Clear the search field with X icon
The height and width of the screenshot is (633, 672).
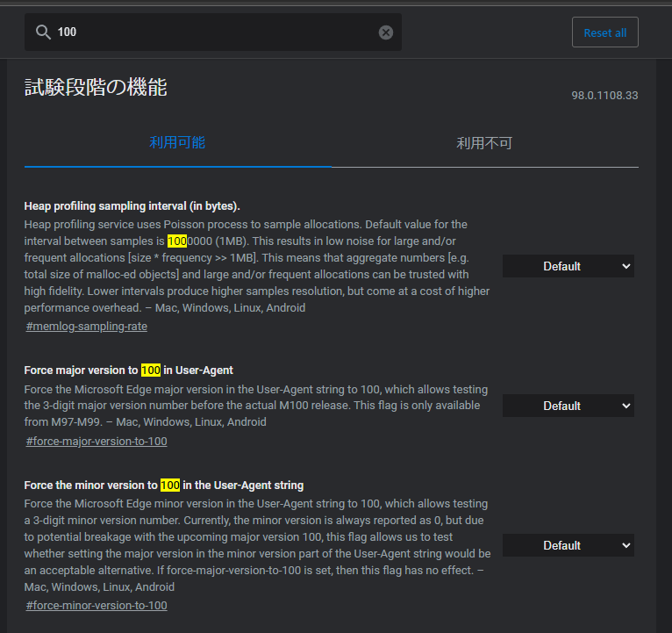point(386,32)
